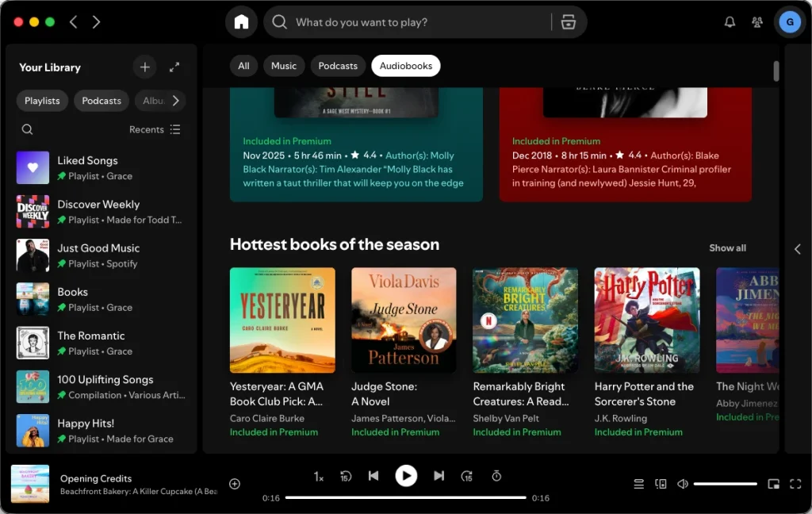Click Beachfront Bakery audiobook title

[139, 491]
